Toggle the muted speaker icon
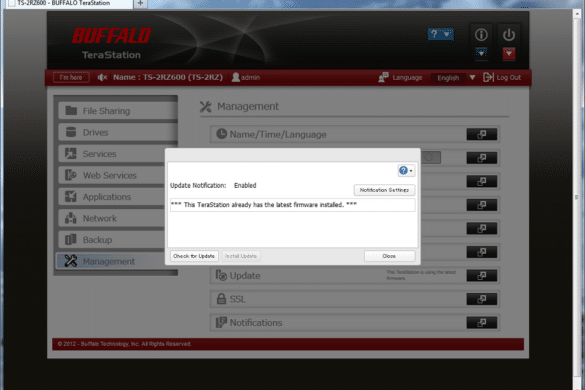The width and height of the screenshot is (585, 390). click(x=102, y=77)
